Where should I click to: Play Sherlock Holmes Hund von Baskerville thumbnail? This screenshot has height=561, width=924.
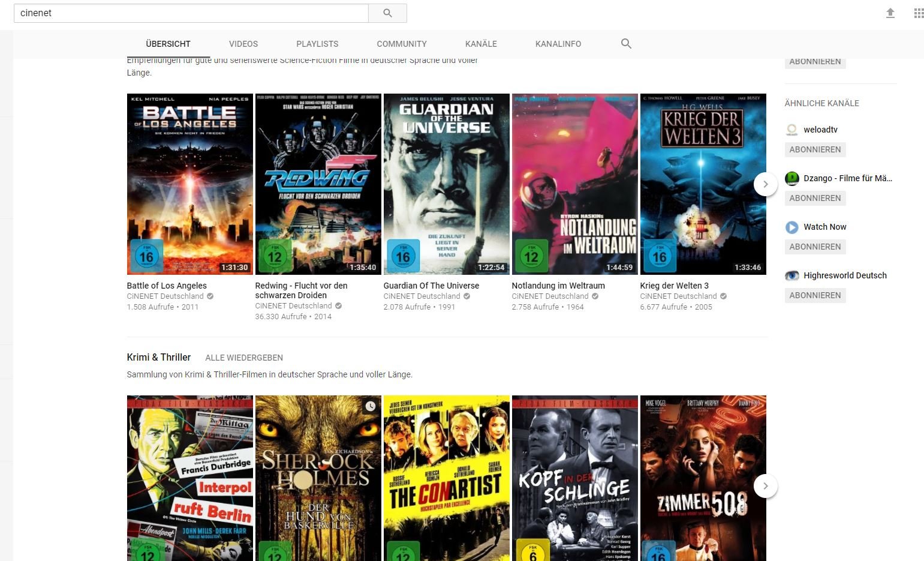(318, 478)
